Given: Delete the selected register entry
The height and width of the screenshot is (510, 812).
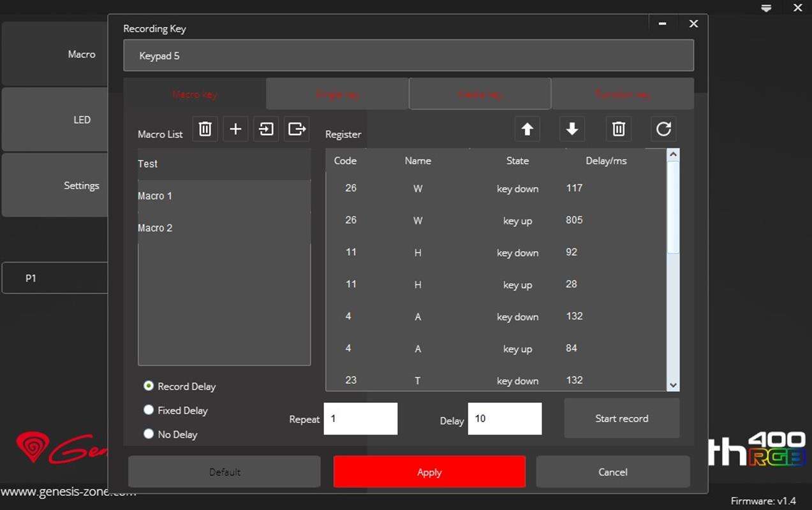Looking at the screenshot, I should (618, 129).
